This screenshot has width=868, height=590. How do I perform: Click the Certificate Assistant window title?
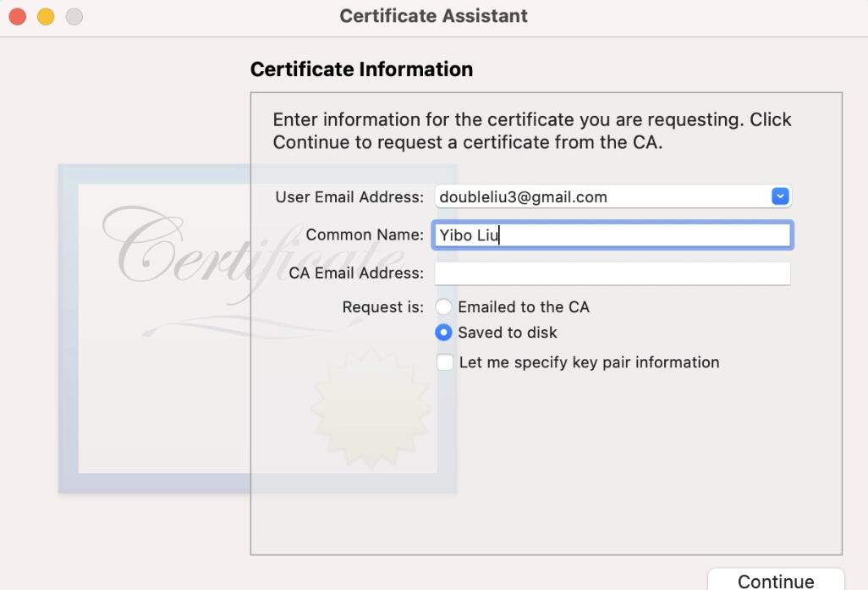coord(433,16)
